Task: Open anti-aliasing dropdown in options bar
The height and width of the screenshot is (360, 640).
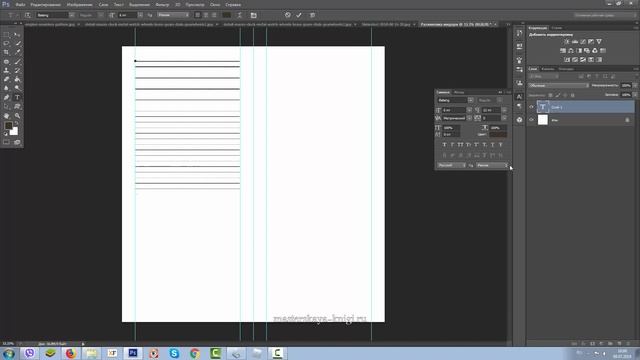Action: (x=173, y=15)
